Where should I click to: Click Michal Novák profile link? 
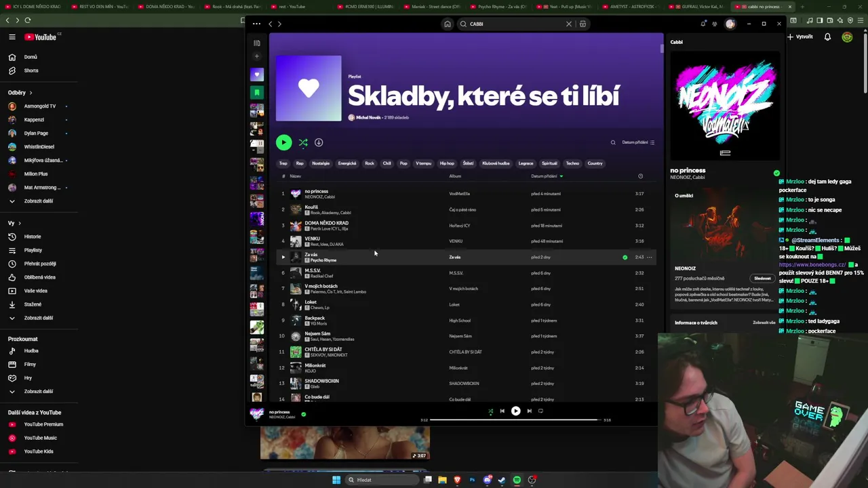point(368,118)
